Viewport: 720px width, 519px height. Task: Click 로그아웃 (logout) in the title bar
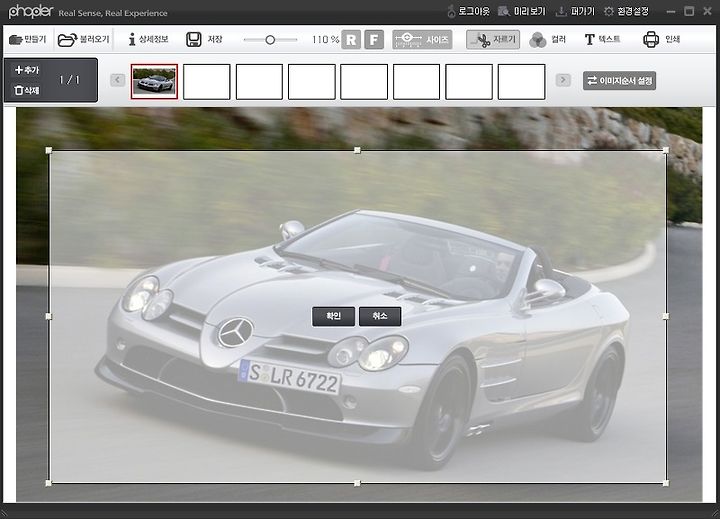(x=469, y=11)
